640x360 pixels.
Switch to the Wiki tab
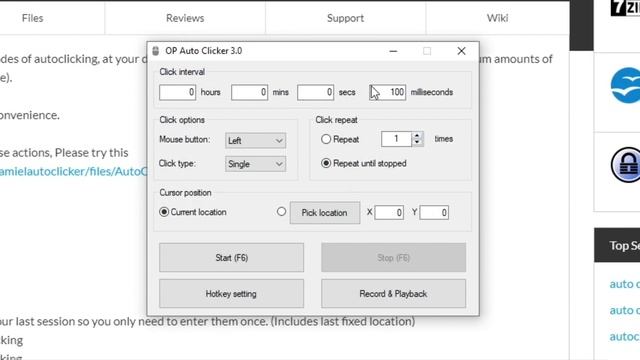(x=498, y=18)
